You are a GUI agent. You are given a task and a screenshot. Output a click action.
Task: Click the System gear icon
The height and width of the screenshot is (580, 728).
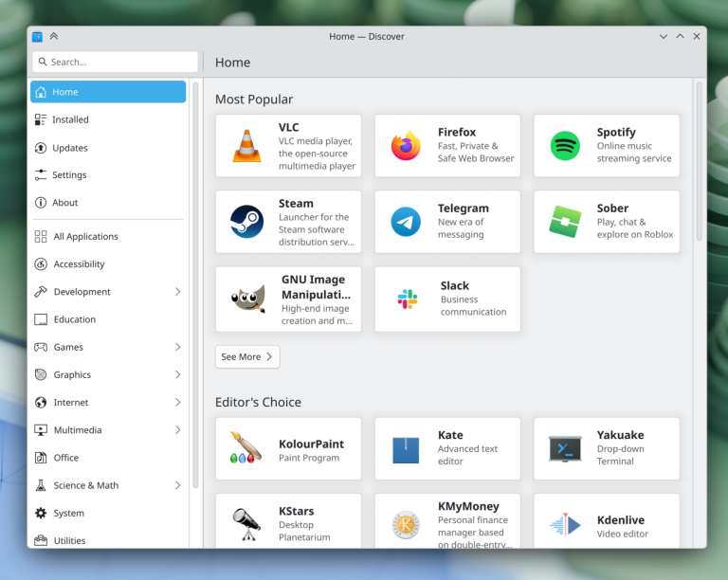click(41, 513)
